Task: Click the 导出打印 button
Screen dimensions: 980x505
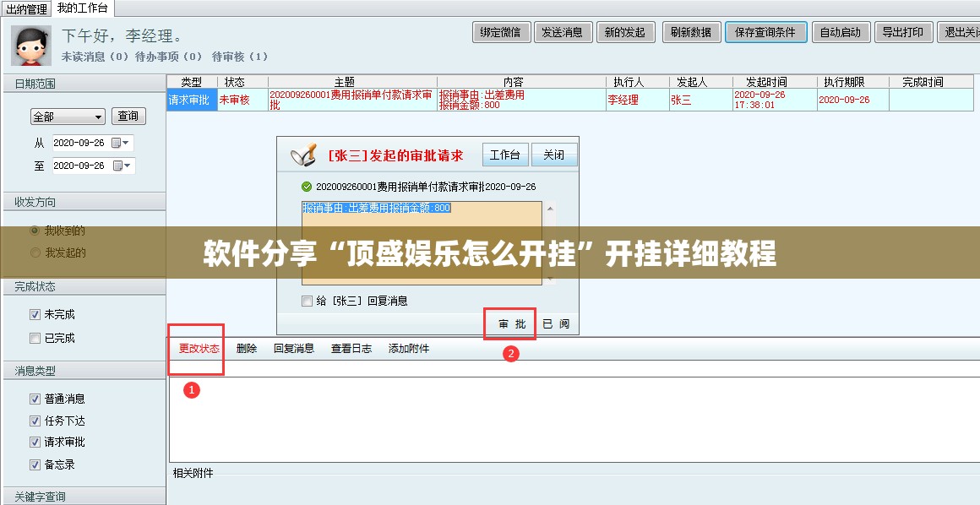Action: [903, 32]
